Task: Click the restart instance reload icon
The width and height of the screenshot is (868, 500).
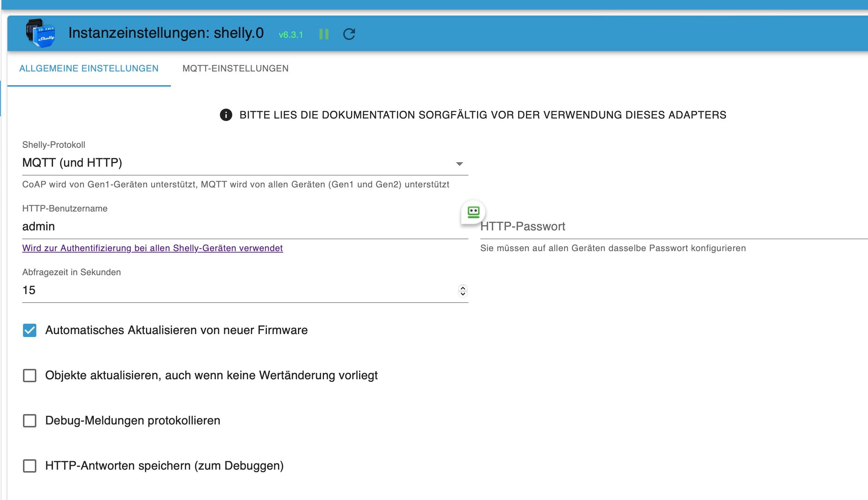Action: [349, 34]
